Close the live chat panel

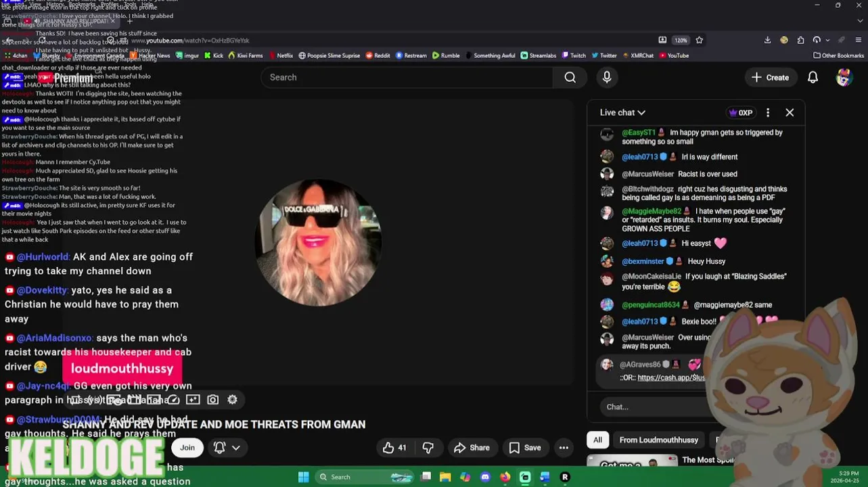coord(790,112)
